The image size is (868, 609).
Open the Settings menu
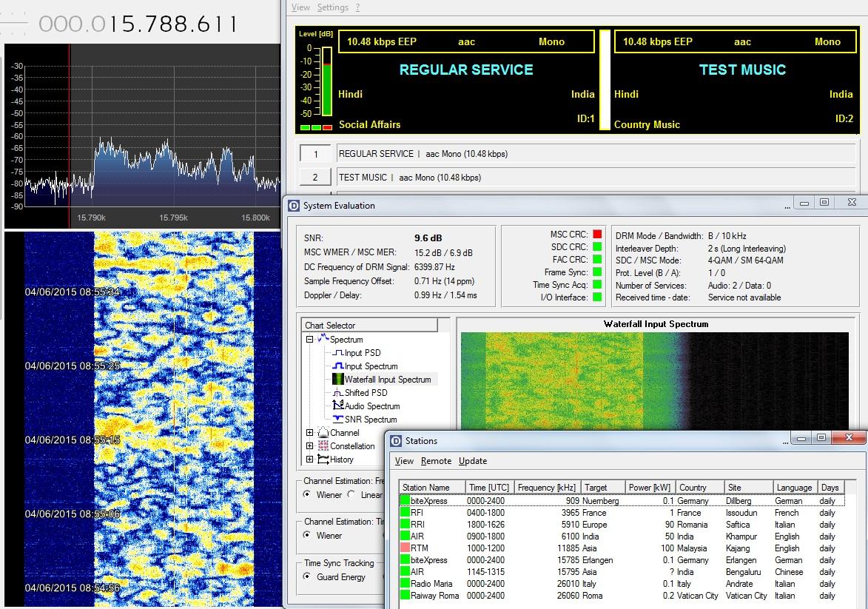click(332, 7)
